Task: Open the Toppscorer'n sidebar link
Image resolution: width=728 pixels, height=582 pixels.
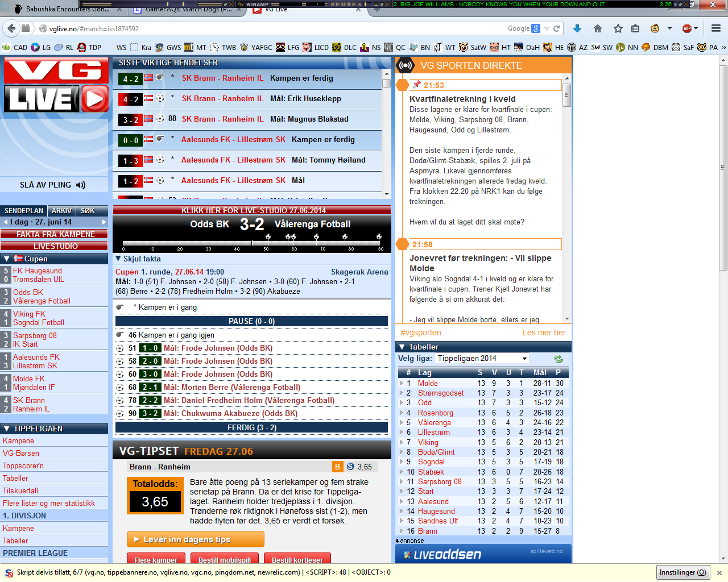Action: tap(23, 465)
